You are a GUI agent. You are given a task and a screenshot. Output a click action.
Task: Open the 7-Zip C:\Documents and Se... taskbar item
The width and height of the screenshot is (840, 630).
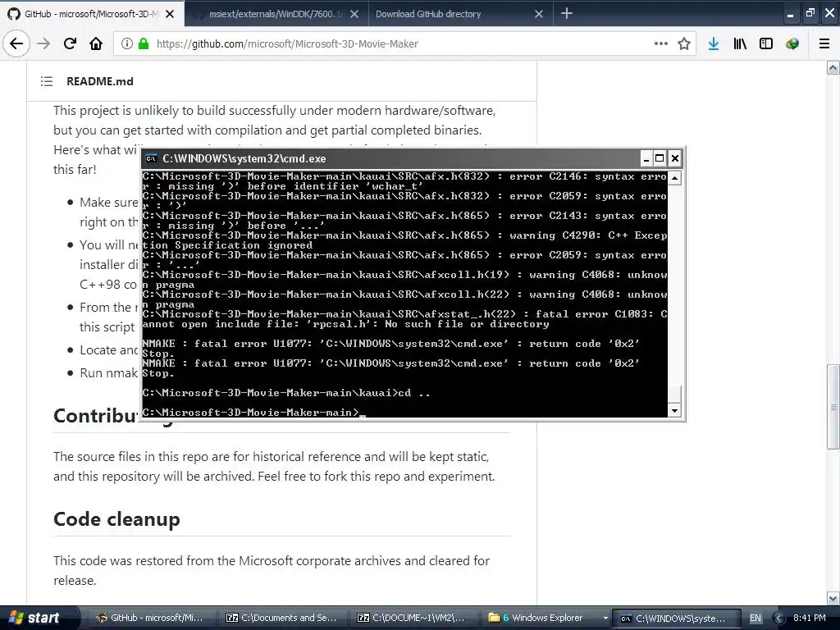coord(282,618)
